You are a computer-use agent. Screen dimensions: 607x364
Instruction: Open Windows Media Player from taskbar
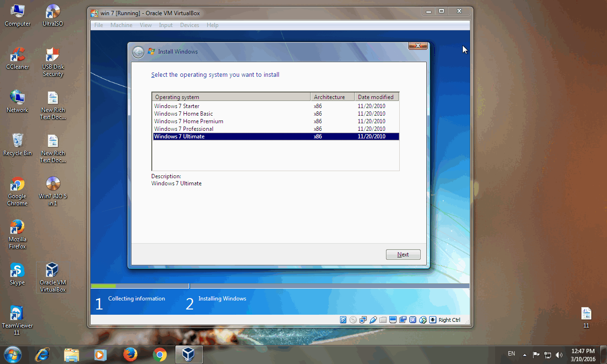coord(100,355)
